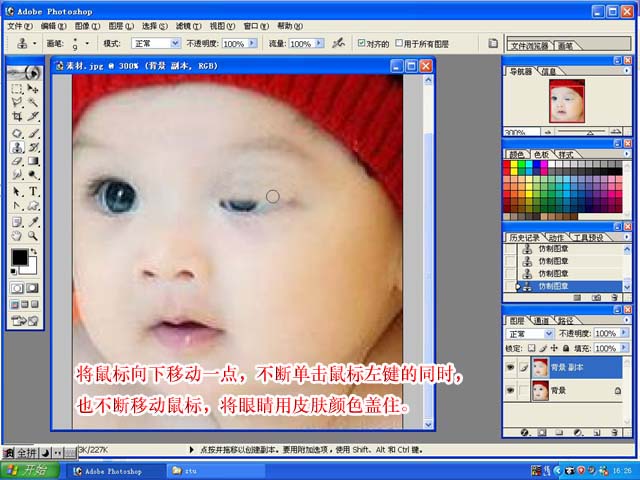The image size is (640, 480).
Task: Select the Move tool
Action: [x=33, y=89]
